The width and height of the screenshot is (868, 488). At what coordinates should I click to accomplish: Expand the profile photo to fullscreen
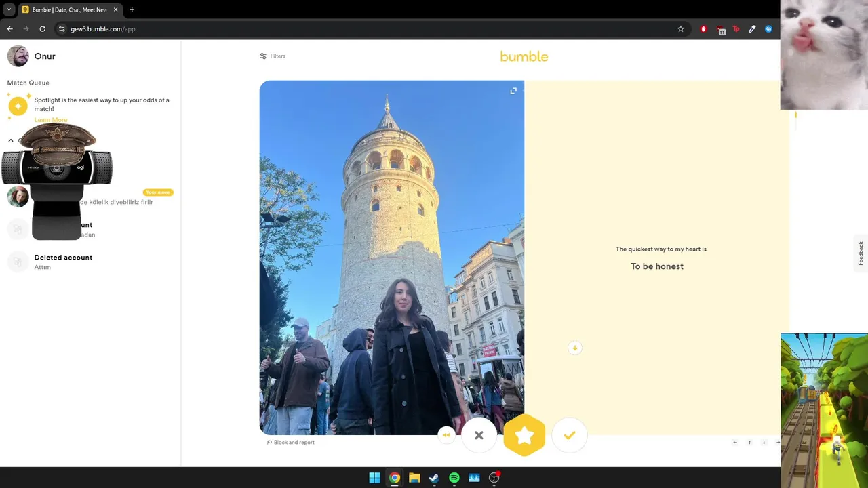513,91
